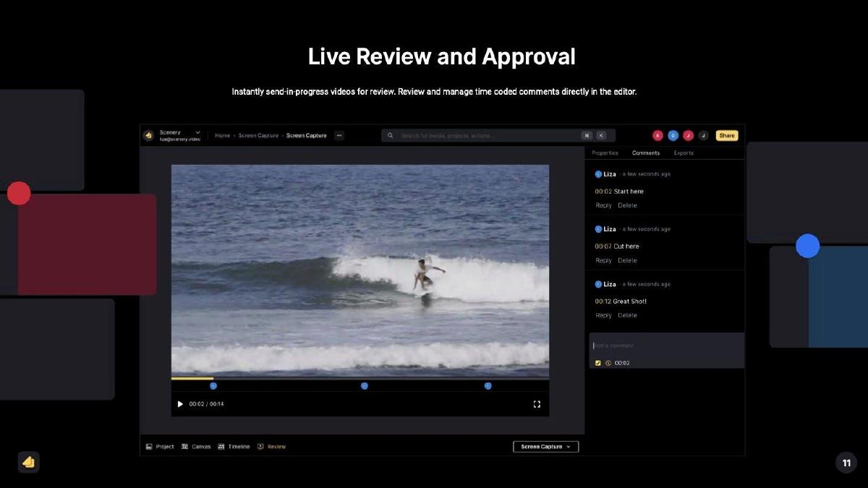868x488 pixels.
Task: Jump to the 00:07 timecode in Cut here comment
Action: click(x=603, y=247)
